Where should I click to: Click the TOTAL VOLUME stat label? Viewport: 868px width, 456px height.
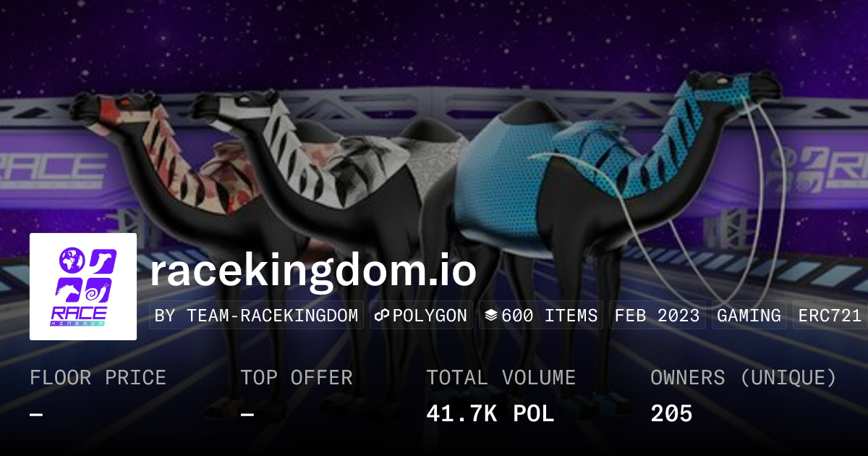[x=501, y=378]
